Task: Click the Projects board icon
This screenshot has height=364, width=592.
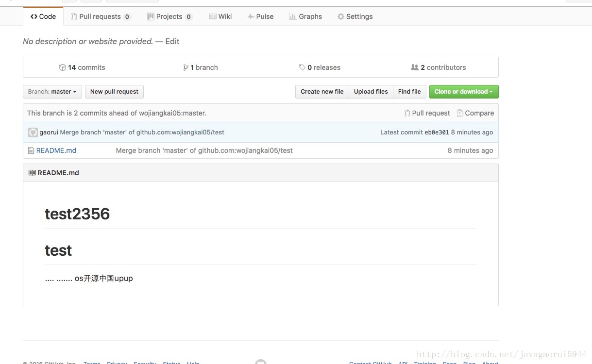Action: pyautogui.click(x=151, y=17)
